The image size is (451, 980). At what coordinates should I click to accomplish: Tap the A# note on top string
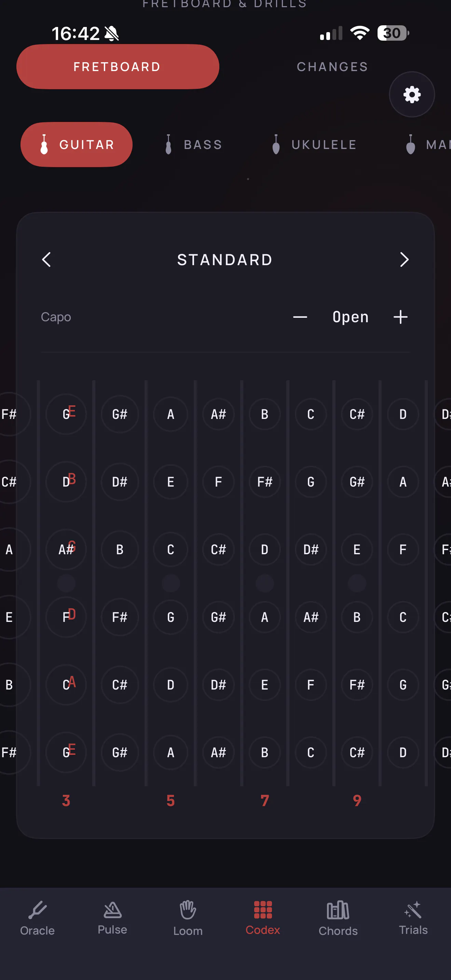point(219,414)
